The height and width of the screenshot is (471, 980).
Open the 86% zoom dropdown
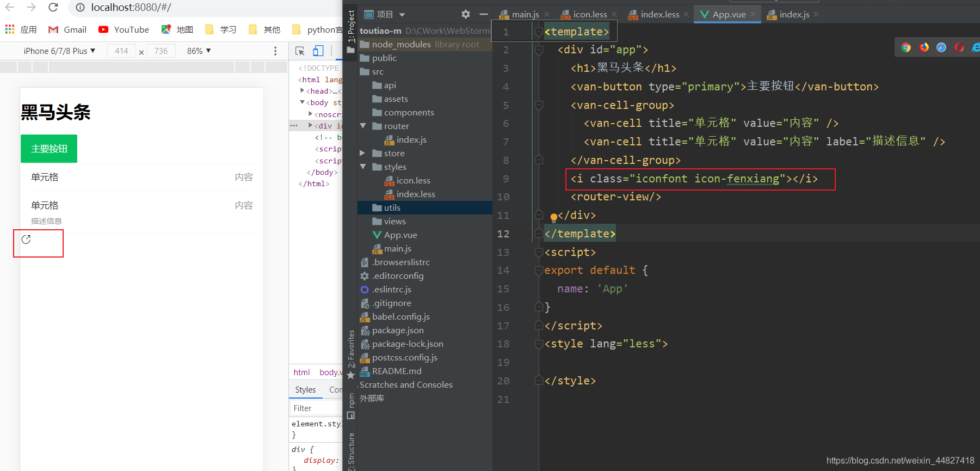[199, 51]
